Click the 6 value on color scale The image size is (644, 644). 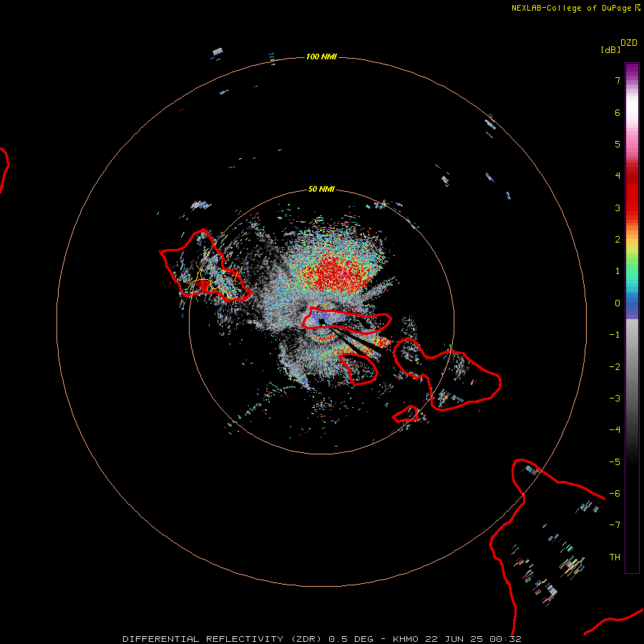[x=618, y=112]
